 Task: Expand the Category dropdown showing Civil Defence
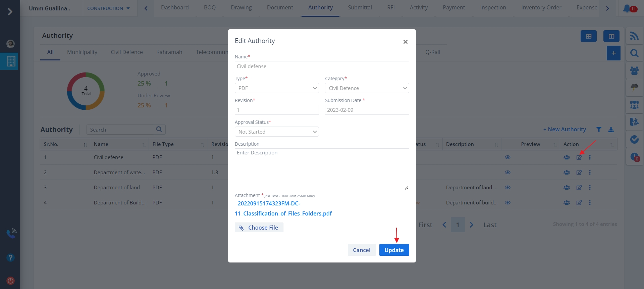coord(367,88)
